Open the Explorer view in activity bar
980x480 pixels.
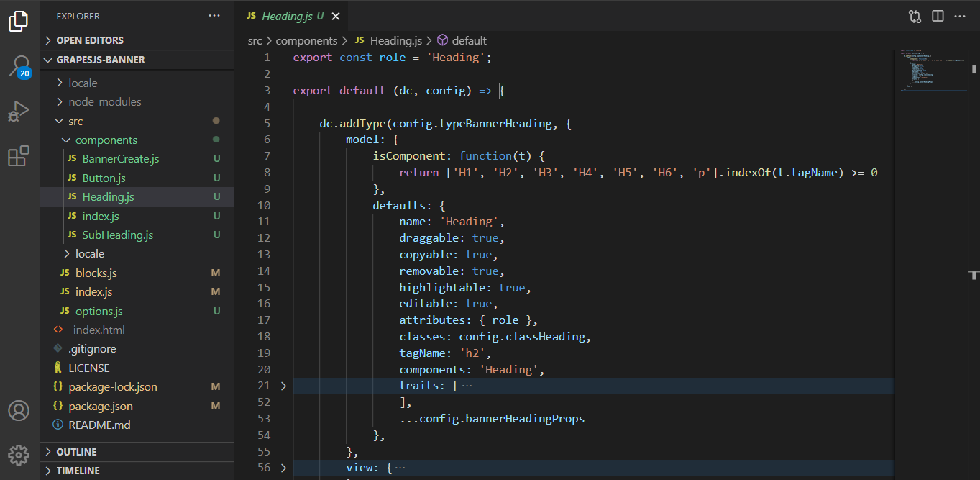click(19, 22)
